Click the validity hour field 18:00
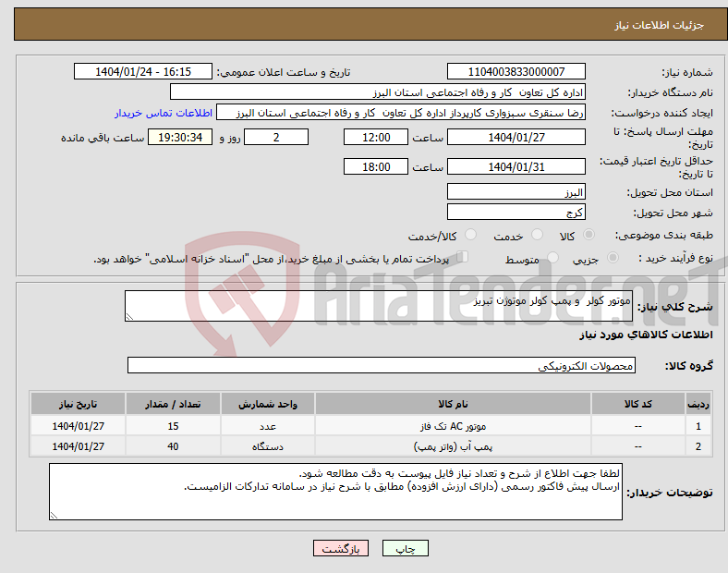The height and width of the screenshot is (573, 728). coord(376,166)
